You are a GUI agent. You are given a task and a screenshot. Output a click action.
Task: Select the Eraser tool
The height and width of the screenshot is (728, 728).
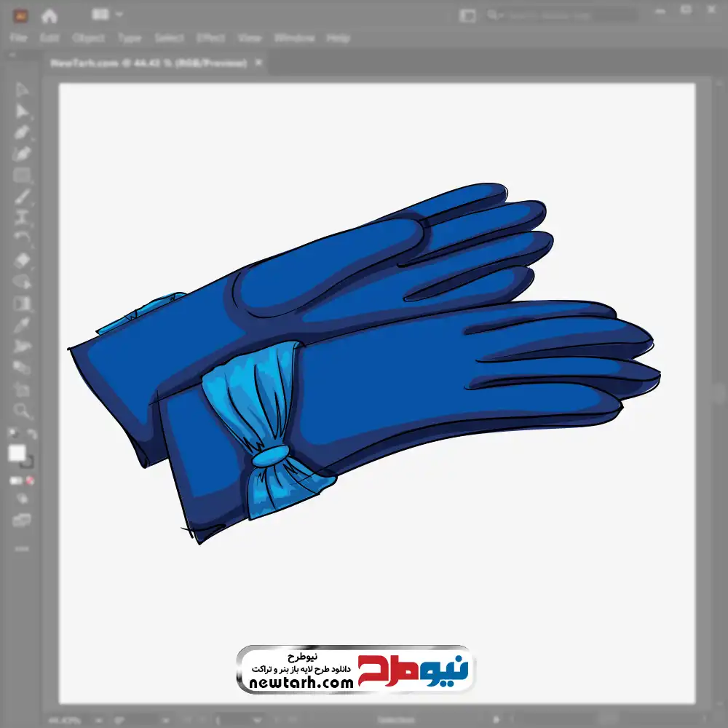(x=23, y=260)
